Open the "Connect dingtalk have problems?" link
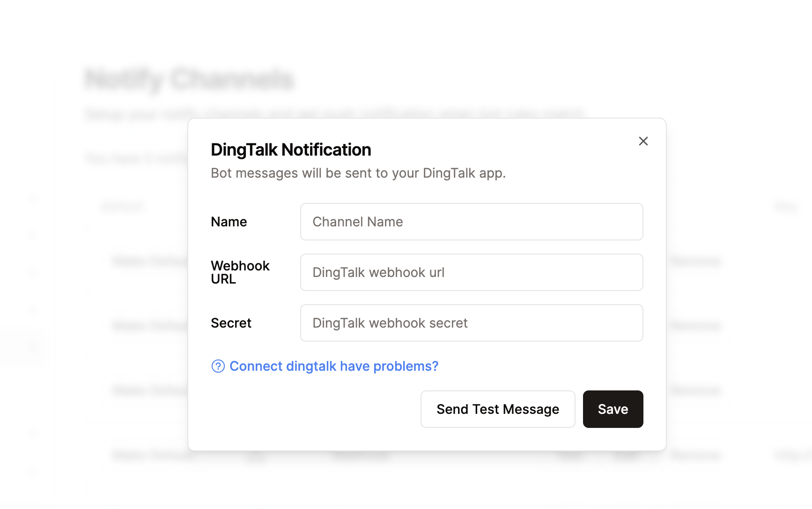The width and height of the screenshot is (812, 509). 333,366
